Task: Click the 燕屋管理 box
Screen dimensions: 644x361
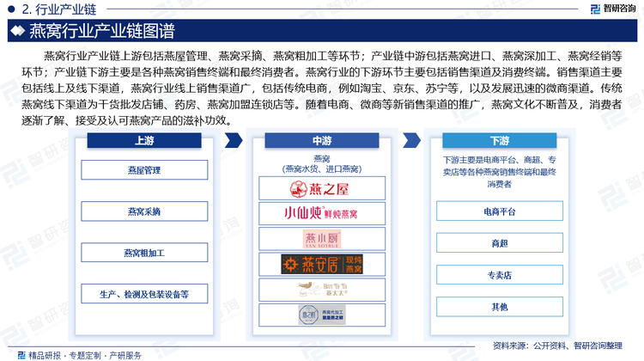Action: 144,170
